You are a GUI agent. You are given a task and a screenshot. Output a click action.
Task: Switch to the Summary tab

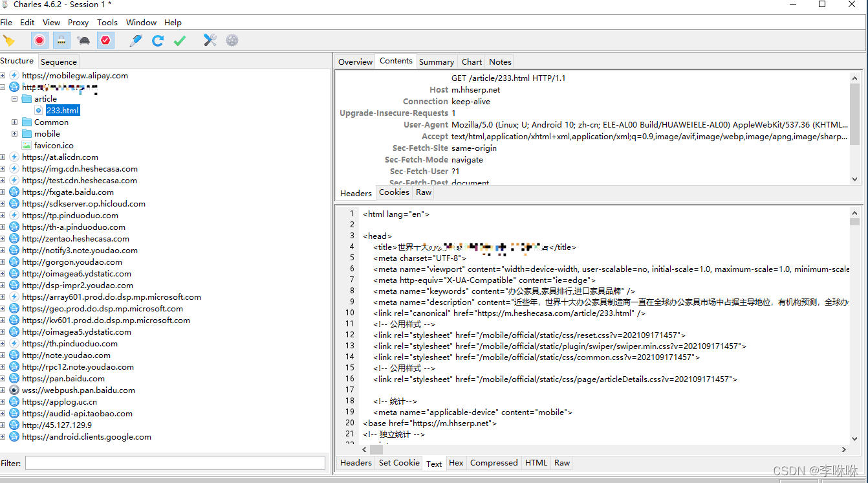437,62
